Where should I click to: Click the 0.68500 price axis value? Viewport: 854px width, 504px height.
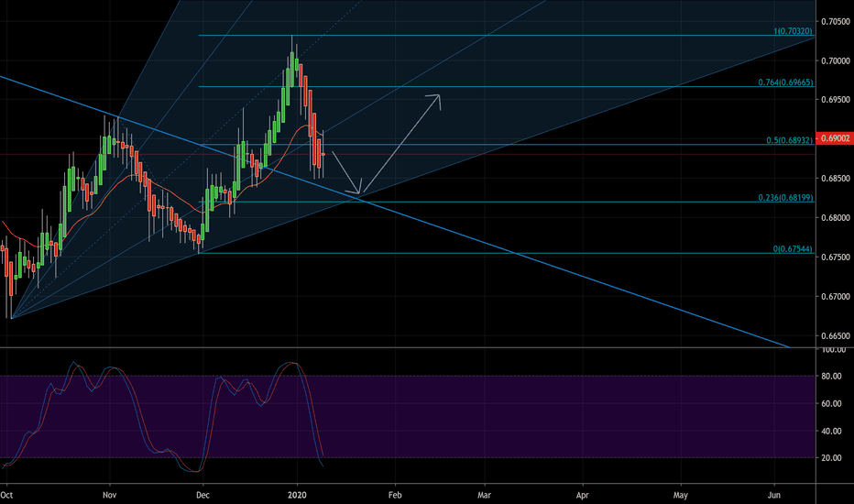point(836,178)
